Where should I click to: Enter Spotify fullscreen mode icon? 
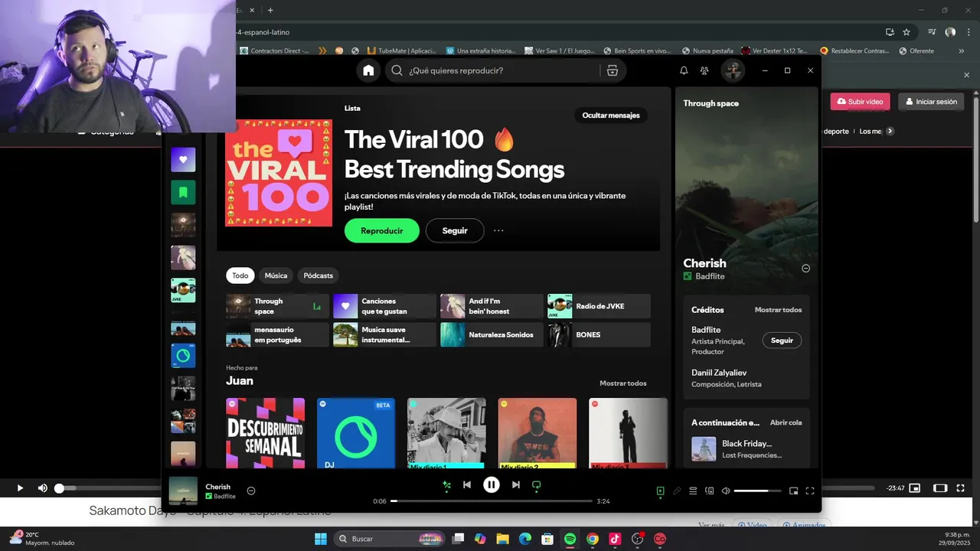[x=810, y=491]
